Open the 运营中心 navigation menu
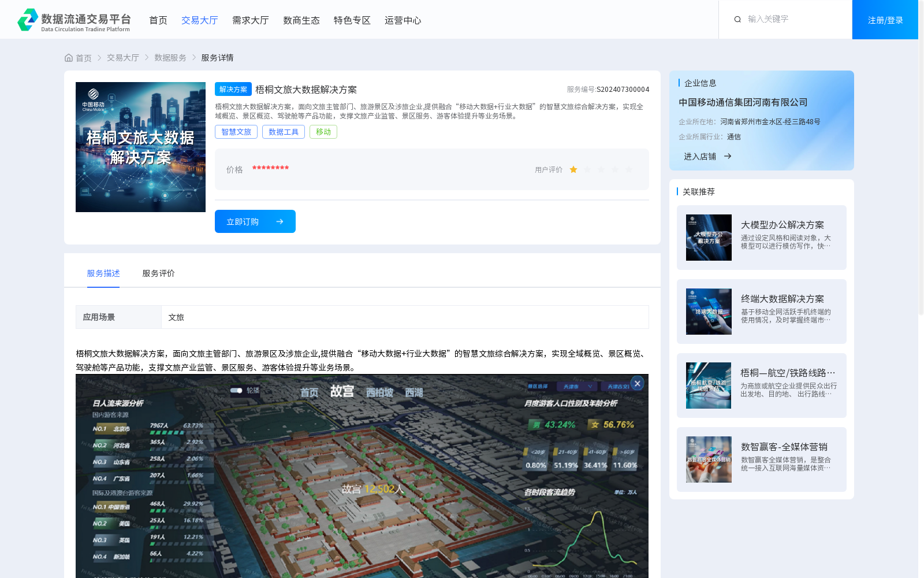924x578 pixels. [403, 20]
